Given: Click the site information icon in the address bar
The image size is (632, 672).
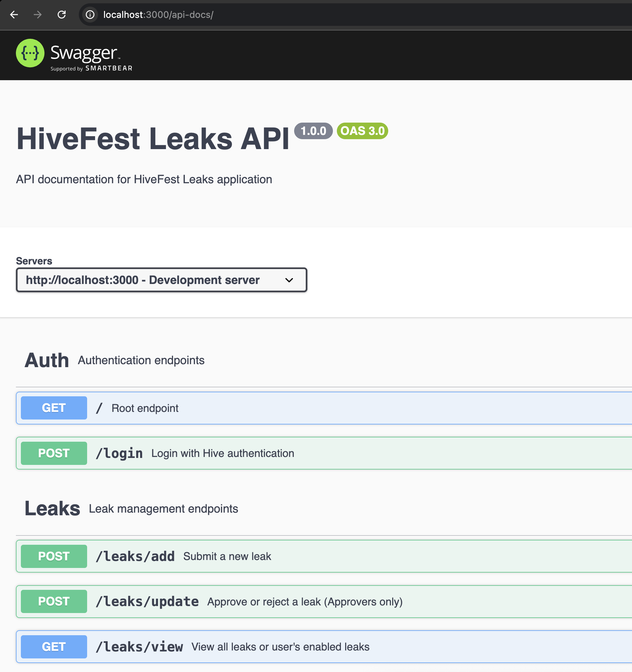Looking at the screenshot, I should 89,15.
